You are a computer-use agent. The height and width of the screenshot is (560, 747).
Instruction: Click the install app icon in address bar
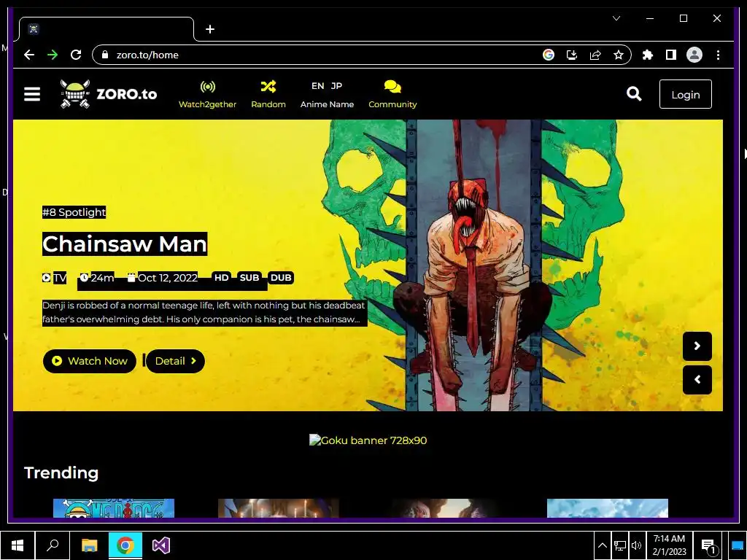(572, 55)
